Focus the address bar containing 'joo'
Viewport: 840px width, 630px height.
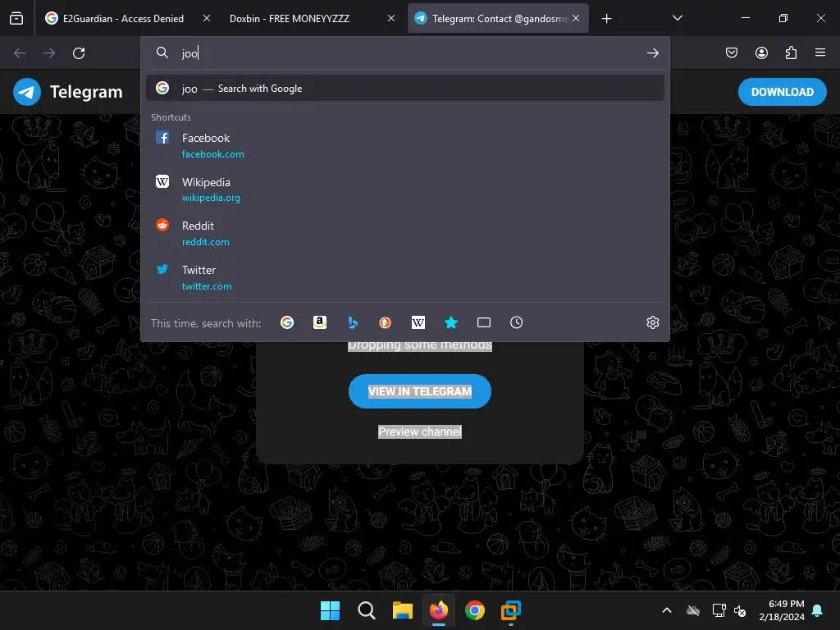[x=407, y=53]
